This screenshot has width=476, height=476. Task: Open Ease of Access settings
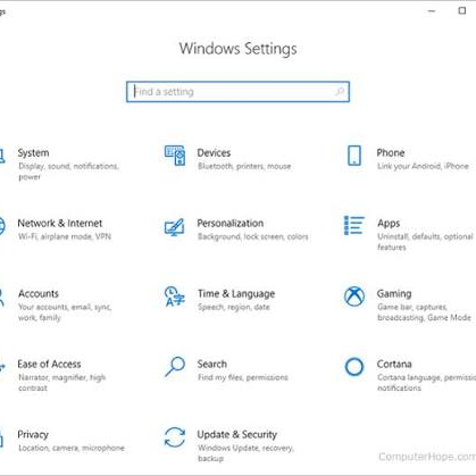tap(49, 364)
